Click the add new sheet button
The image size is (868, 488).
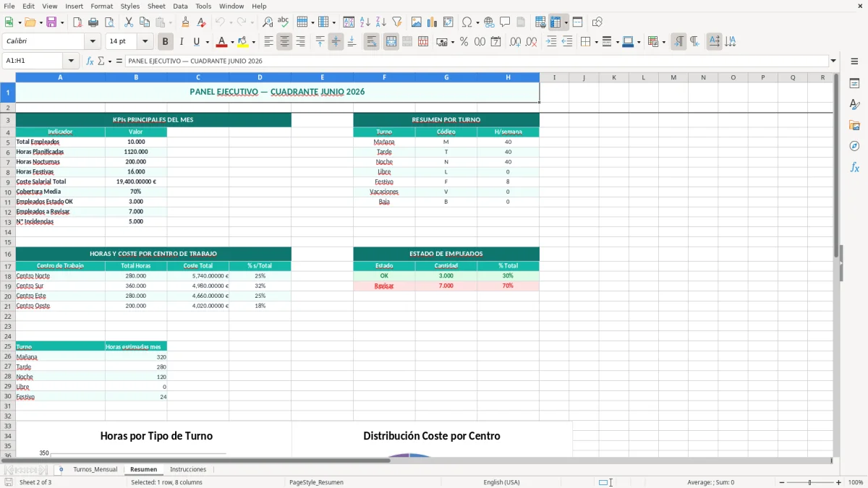[x=61, y=470]
